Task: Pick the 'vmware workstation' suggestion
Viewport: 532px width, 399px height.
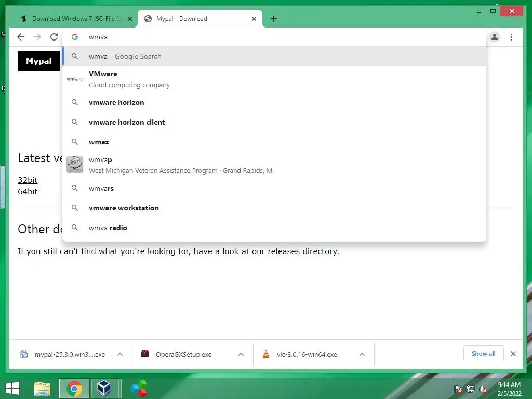Action: 274,208
